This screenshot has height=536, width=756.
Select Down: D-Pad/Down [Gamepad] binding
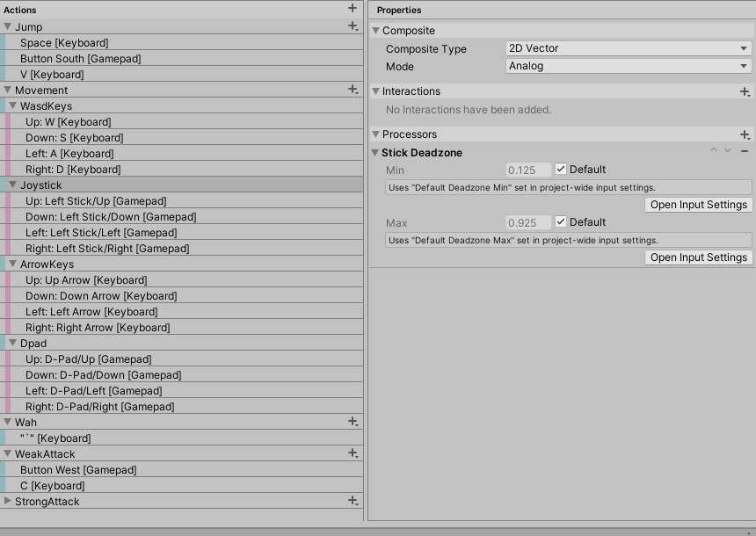coord(182,374)
